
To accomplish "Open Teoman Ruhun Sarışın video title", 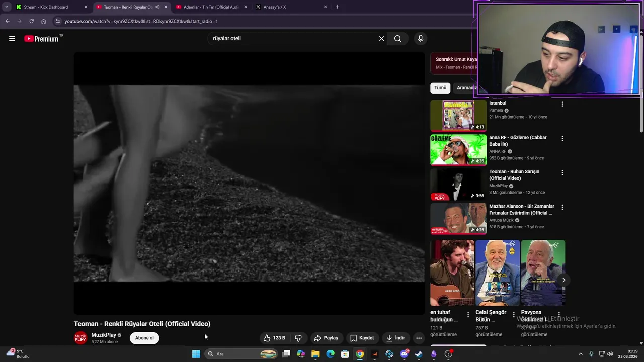I will [514, 175].
